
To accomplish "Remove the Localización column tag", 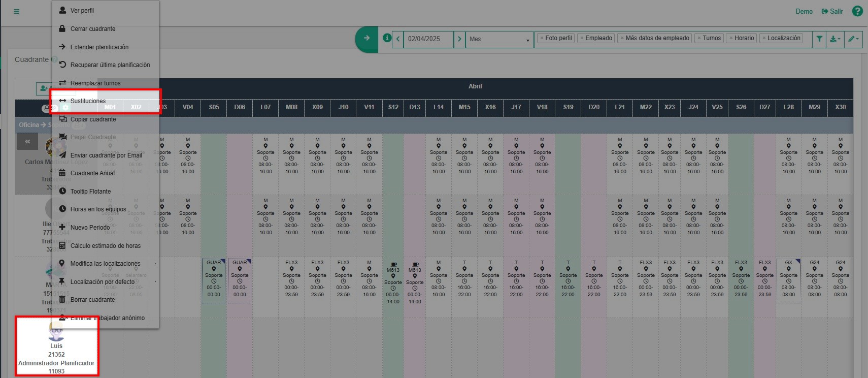I will (763, 38).
